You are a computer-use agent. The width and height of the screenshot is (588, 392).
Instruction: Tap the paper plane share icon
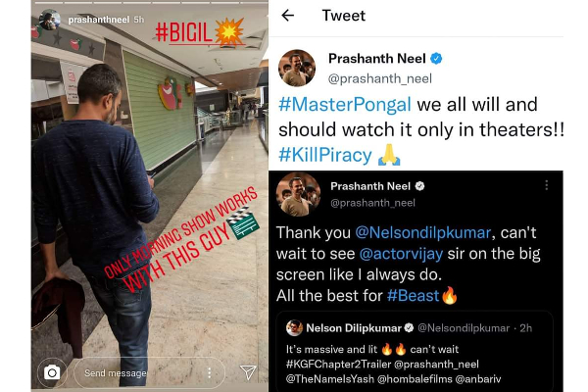click(x=248, y=372)
